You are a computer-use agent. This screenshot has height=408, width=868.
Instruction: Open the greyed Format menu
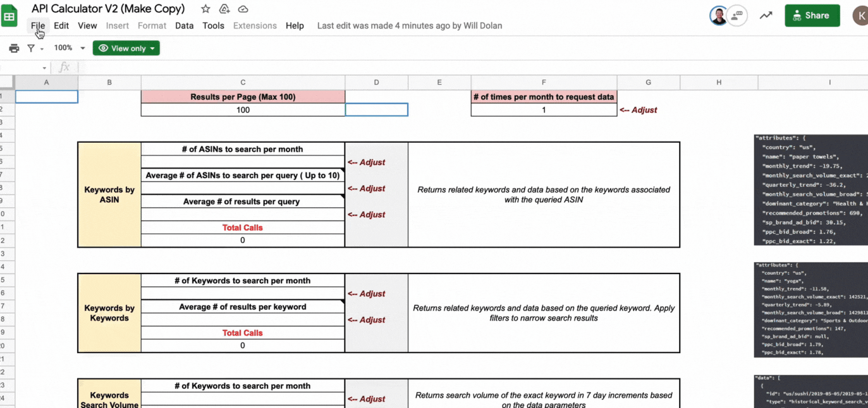coord(152,26)
